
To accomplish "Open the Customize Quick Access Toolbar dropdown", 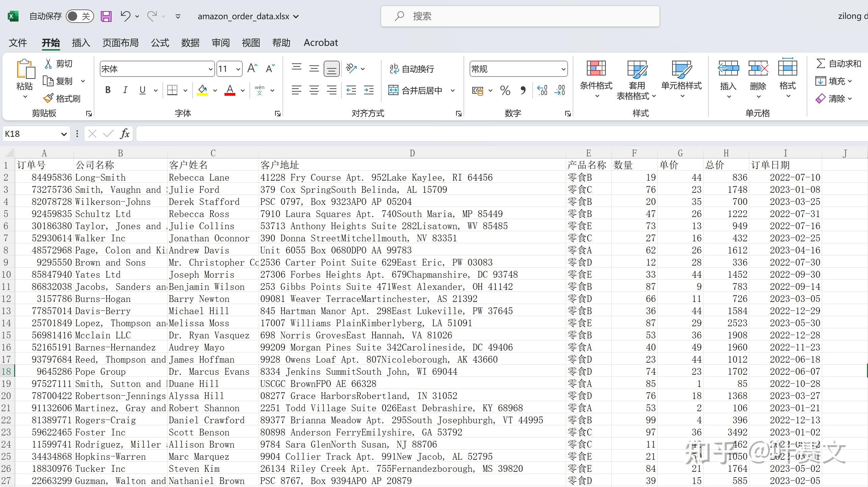I will (178, 16).
